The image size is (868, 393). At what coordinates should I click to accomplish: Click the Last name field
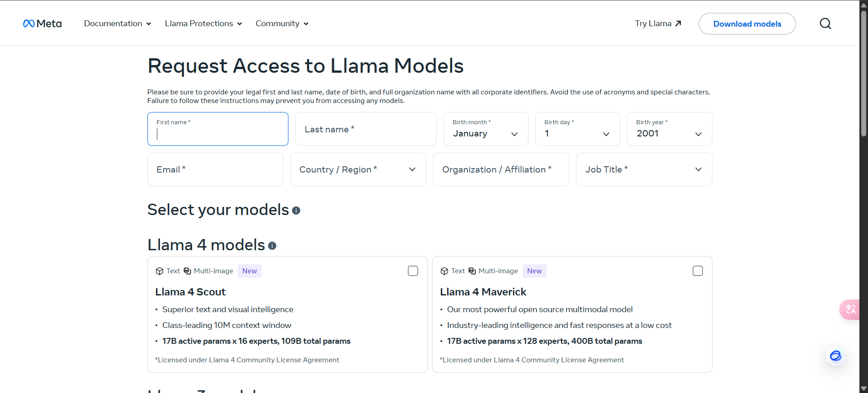pos(366,129)
